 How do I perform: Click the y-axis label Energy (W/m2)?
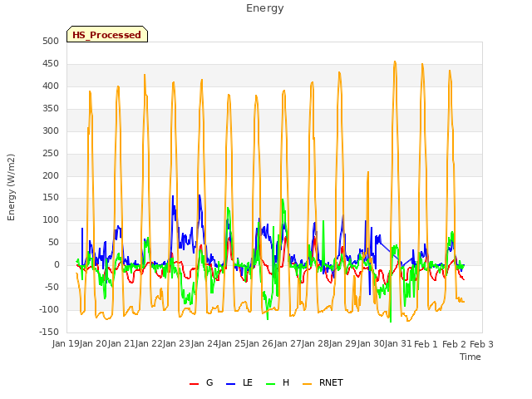coord(11,187)
